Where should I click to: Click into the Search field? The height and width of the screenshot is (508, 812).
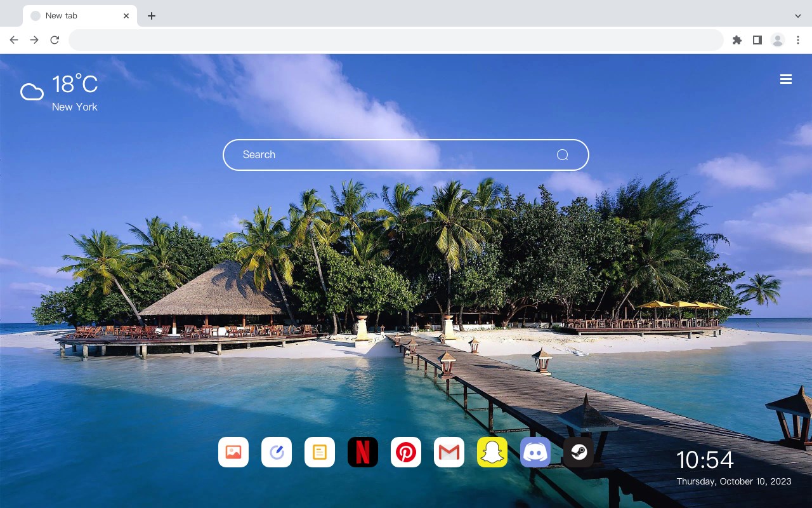point(406,155)
